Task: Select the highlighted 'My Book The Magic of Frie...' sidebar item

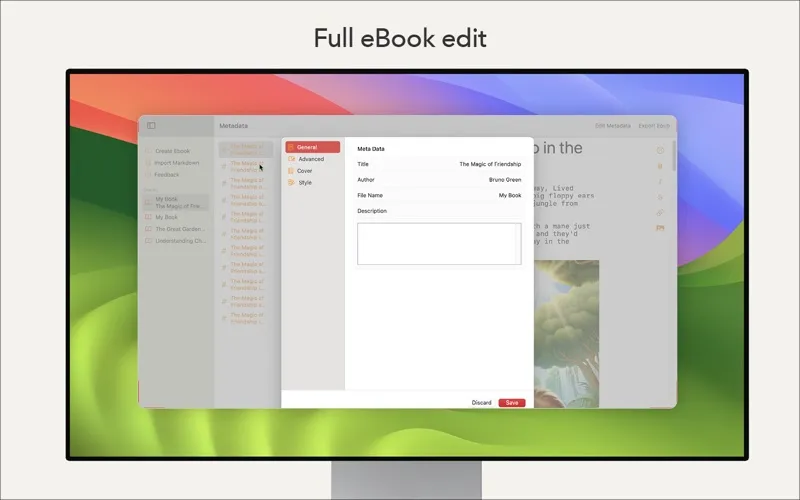Action: click(x=176, y=203)
